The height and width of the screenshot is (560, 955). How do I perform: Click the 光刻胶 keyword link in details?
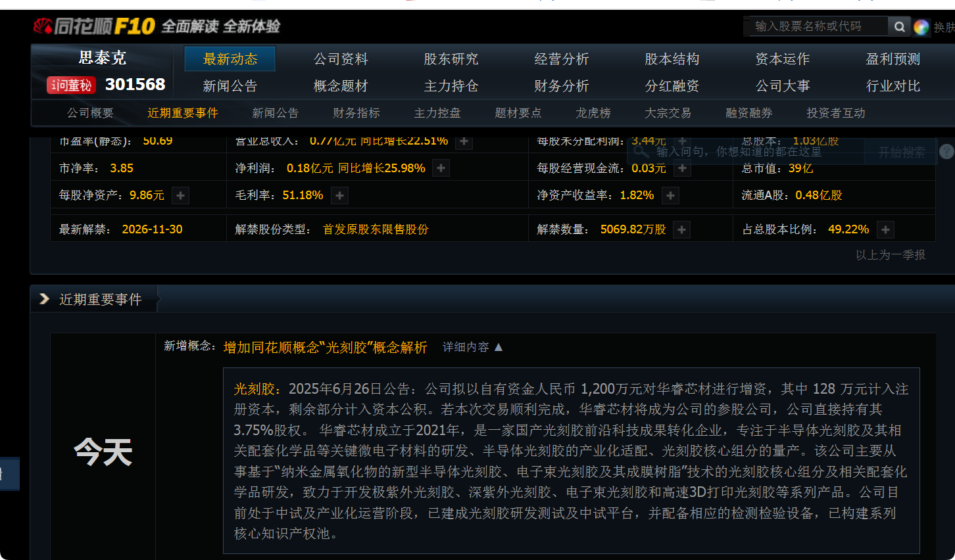pos(254,389)
